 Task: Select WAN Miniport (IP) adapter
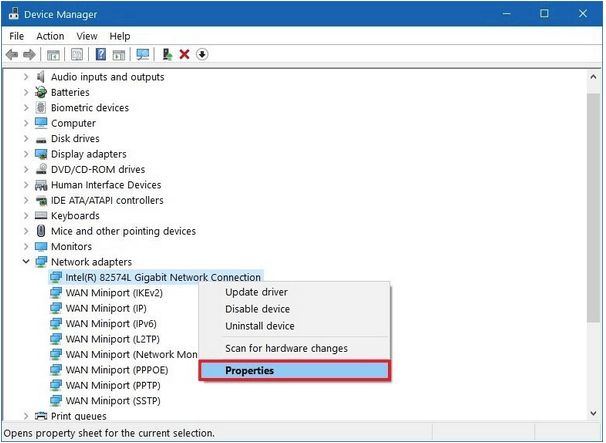tap(106, 308)
